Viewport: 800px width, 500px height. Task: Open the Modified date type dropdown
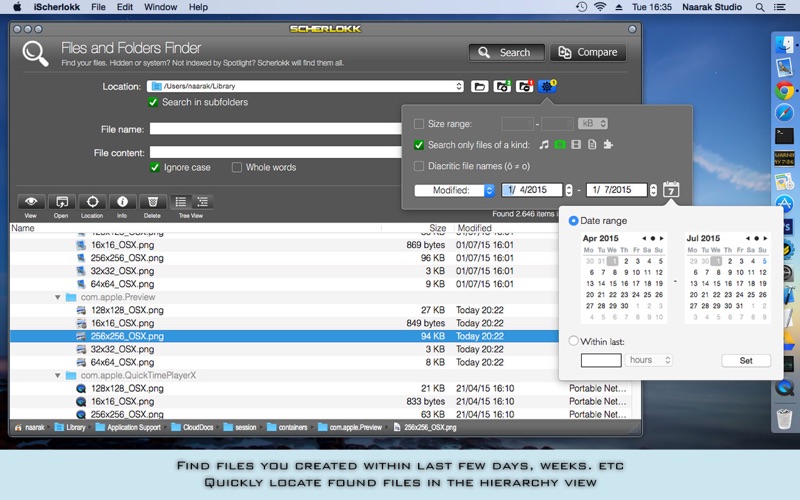pos(455,190)
